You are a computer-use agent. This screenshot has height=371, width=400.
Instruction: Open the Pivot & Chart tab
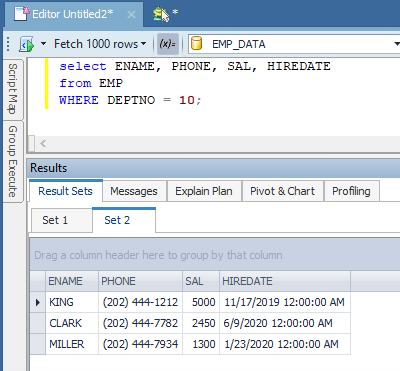click(282, 191)
